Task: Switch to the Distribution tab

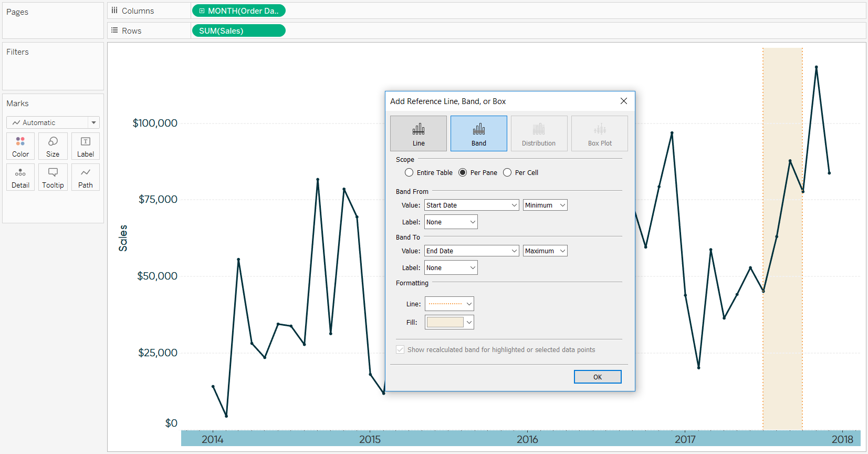Action: pos(539,133)
